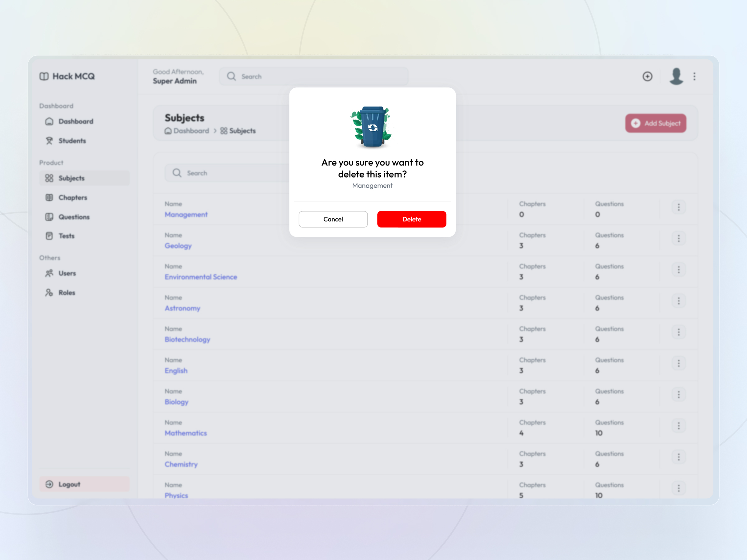Open the profile avatar icon

(x=676, y=77)
